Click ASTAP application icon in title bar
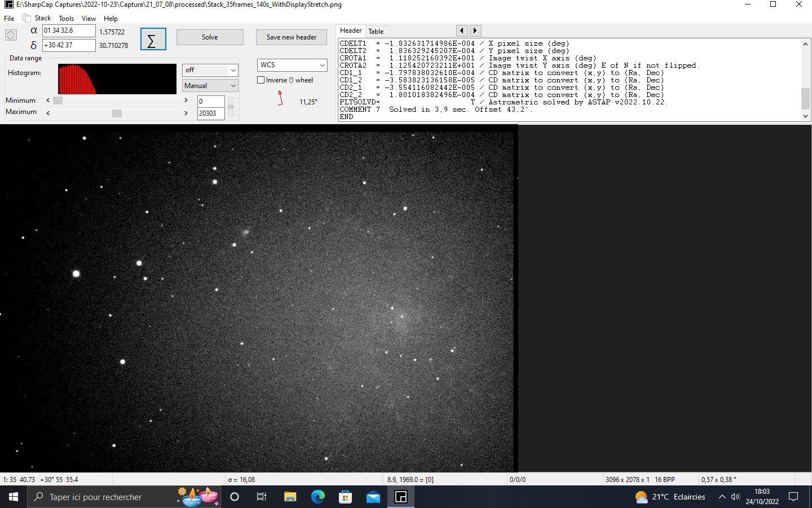The width and height of the screenshot is (812, 508). 8,5
